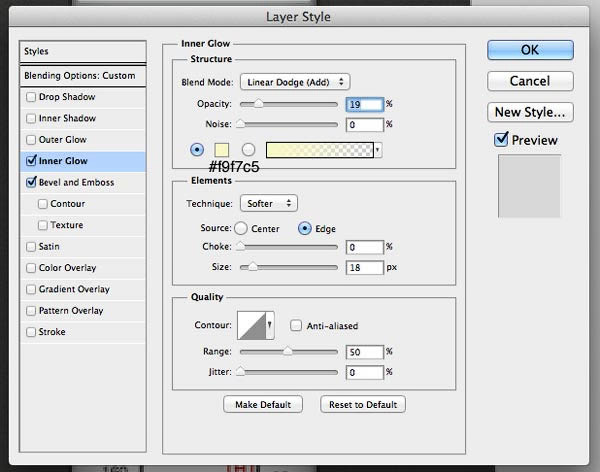Screen dimensions: 600x472
Task: Enable Anti-aliased contour option
Action: point(295,326)
